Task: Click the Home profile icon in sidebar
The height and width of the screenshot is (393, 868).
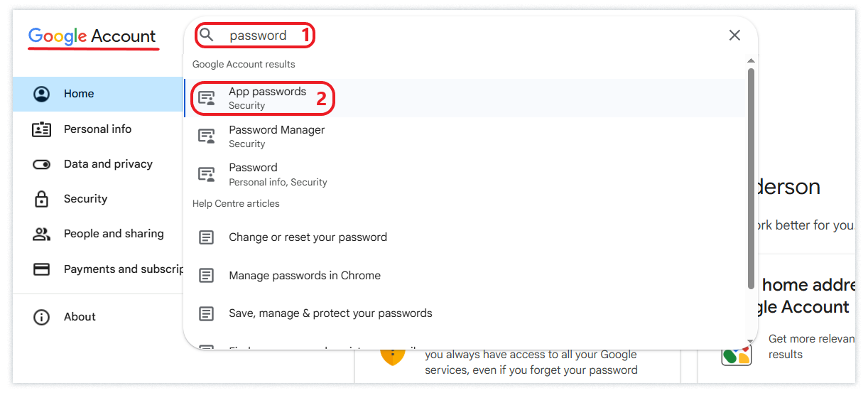Action: pos(42,94)
